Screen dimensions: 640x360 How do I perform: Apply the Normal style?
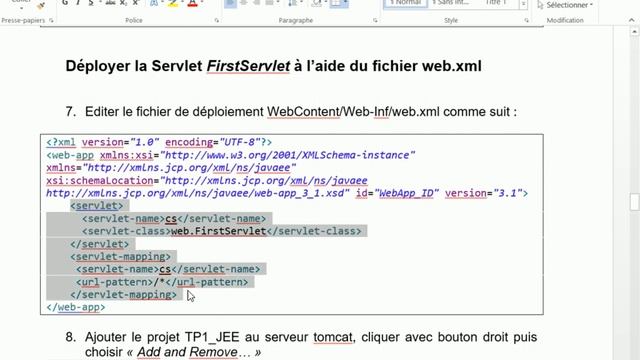coord(405,3)
